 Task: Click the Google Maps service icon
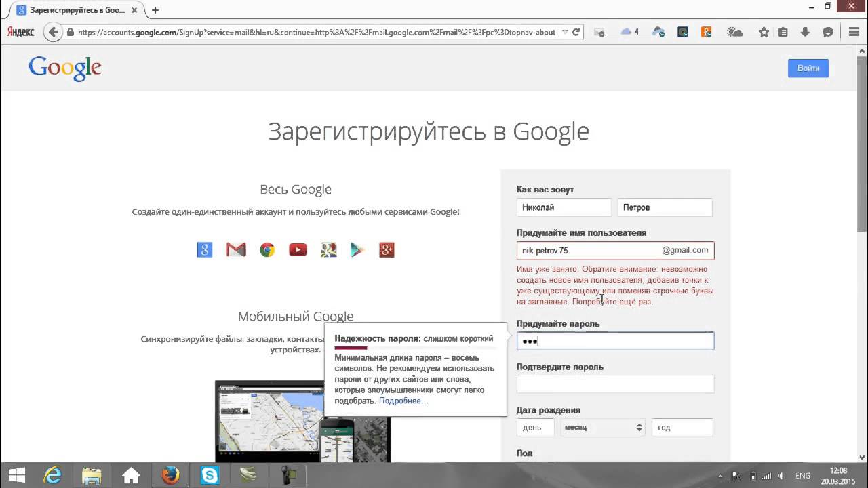(329, 250)
